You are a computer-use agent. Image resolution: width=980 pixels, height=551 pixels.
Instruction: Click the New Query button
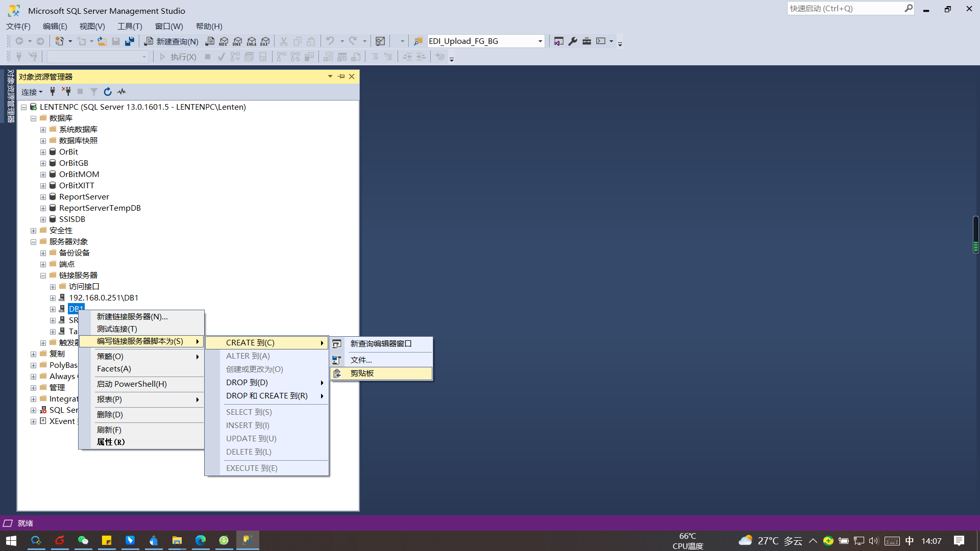171,41
